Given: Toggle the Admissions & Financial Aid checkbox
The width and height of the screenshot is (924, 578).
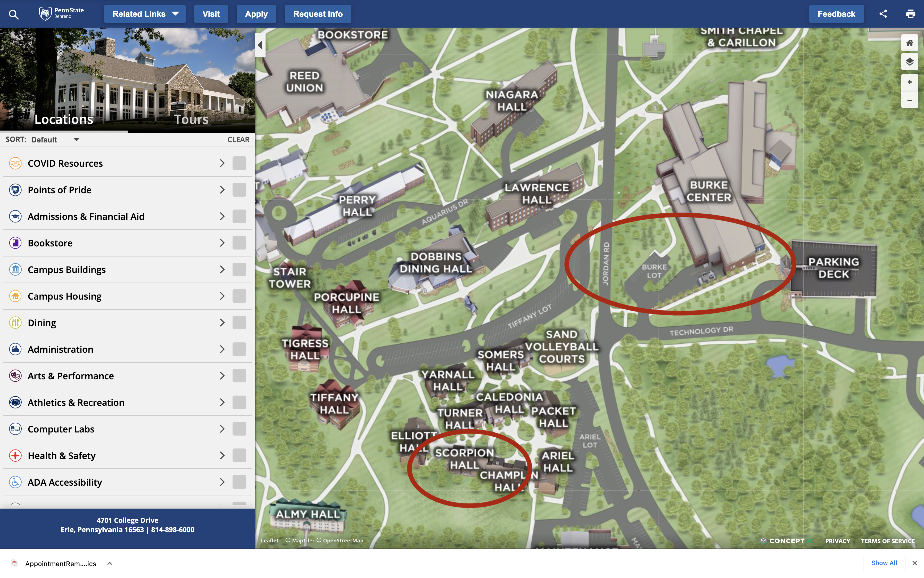Looking at the screenshot, I should [x=240, y=216].
